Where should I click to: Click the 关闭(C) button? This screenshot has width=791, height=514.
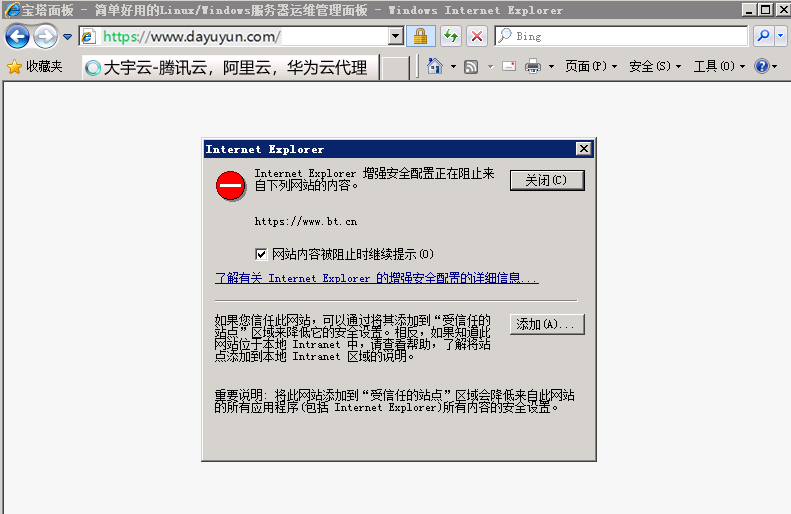tap(547, 180)
